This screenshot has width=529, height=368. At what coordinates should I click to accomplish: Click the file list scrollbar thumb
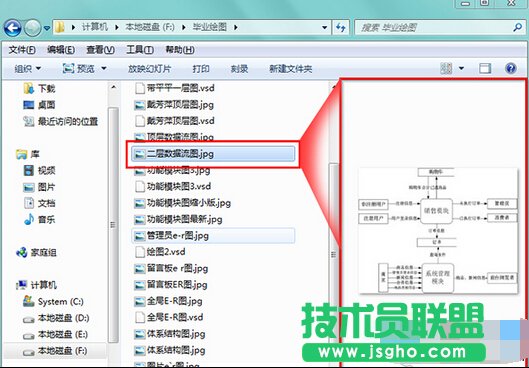coord(333,255)
